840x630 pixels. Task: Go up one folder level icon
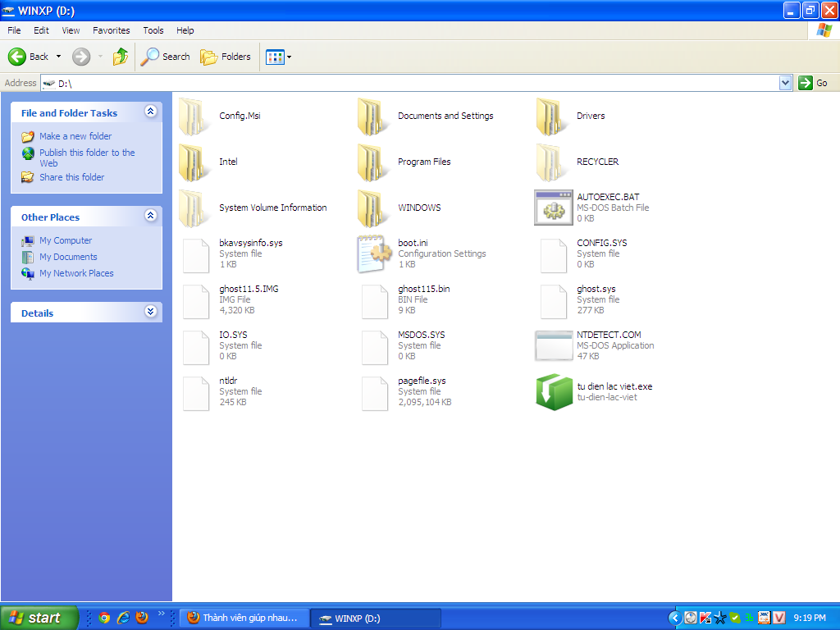click(121, 57)
